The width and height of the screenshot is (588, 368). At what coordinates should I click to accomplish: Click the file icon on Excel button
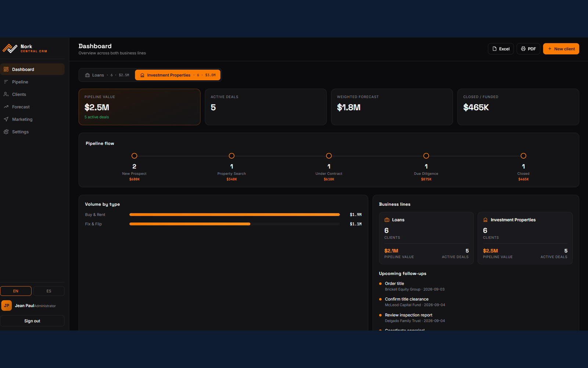coord(495,49)
